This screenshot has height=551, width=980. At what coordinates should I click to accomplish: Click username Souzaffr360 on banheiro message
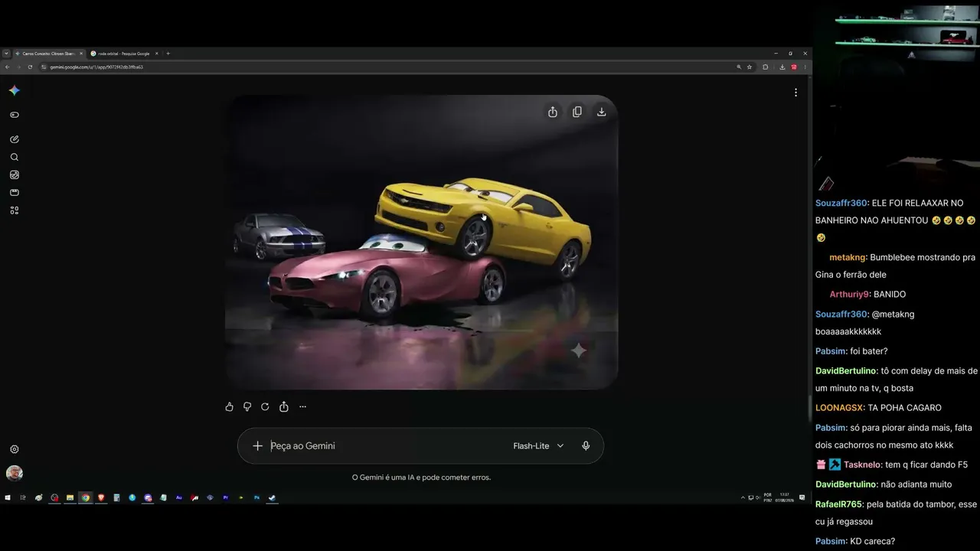coord(841,203)
